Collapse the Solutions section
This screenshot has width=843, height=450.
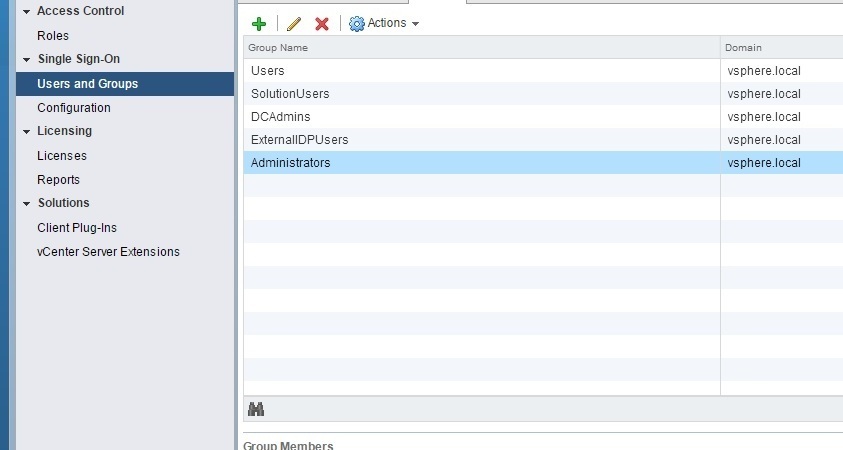tap(26, 204)
